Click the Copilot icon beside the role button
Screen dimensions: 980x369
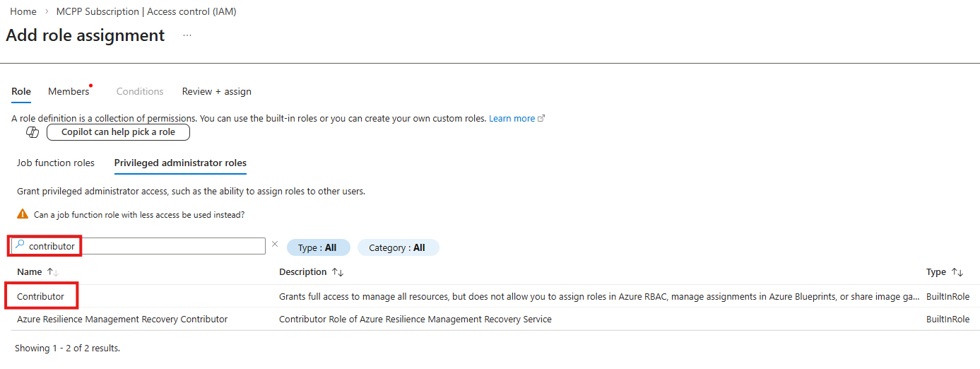click(x=32, y=132)
